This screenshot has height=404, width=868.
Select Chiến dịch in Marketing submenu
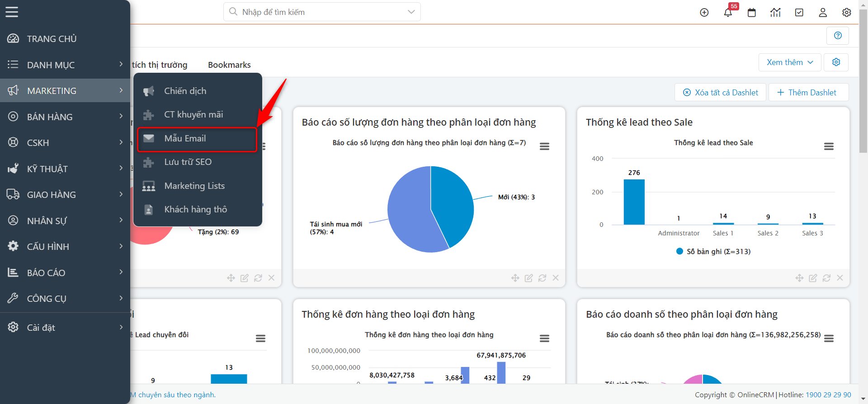point(198,91)
